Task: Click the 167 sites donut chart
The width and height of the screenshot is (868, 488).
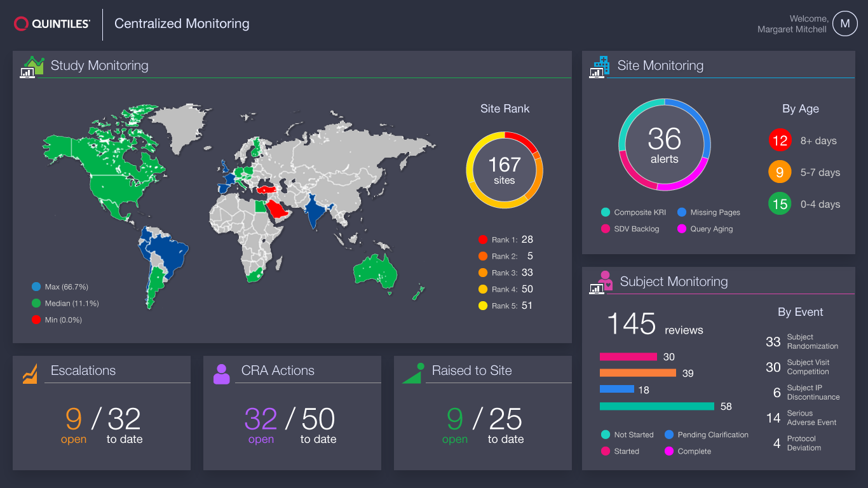Action: click(x=505, y=170)
